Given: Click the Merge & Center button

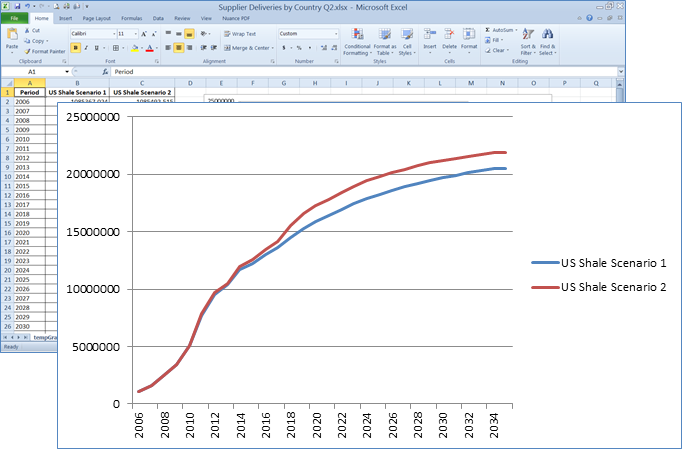Looking at the screenshot, I should pyautogui.click(x=246, y=48).
